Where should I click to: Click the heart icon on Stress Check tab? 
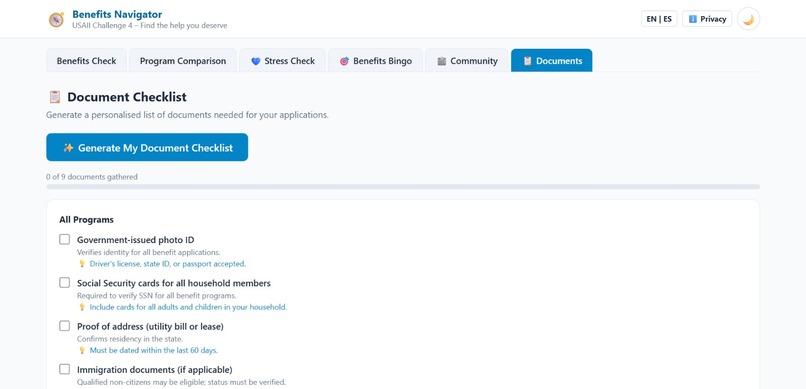(x=255, y=61)
